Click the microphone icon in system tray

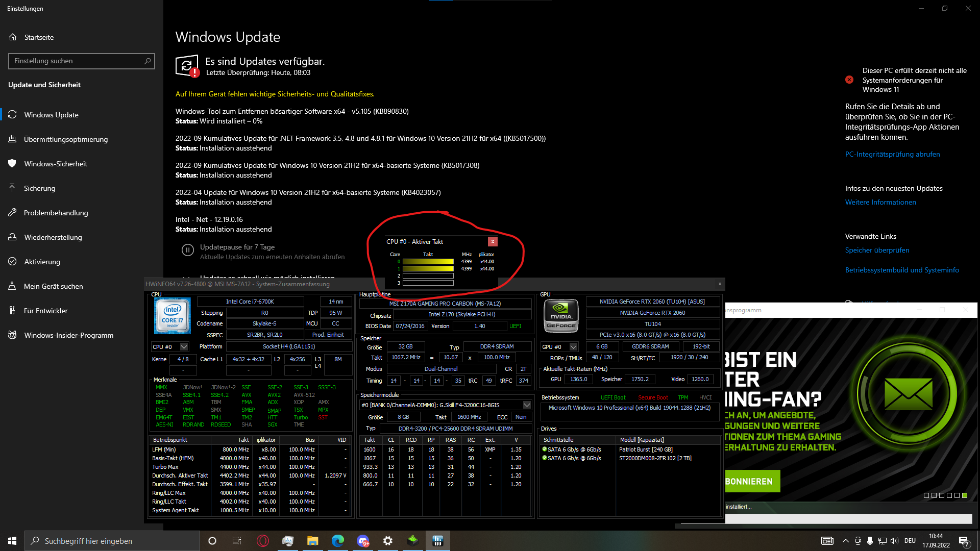pyautogui.click(x=870, y=541)
